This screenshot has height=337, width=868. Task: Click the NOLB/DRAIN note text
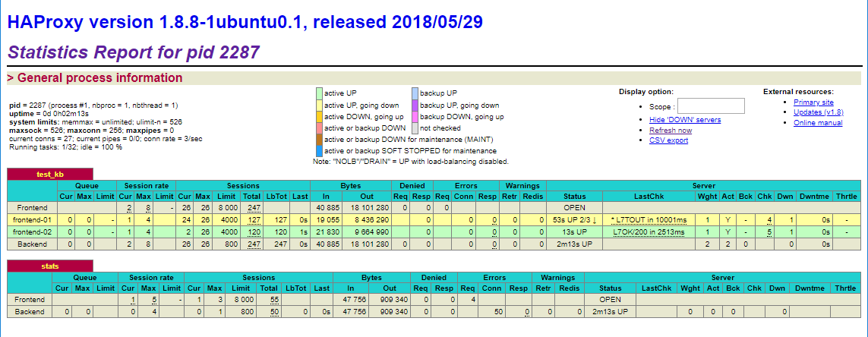pos(410,162)
